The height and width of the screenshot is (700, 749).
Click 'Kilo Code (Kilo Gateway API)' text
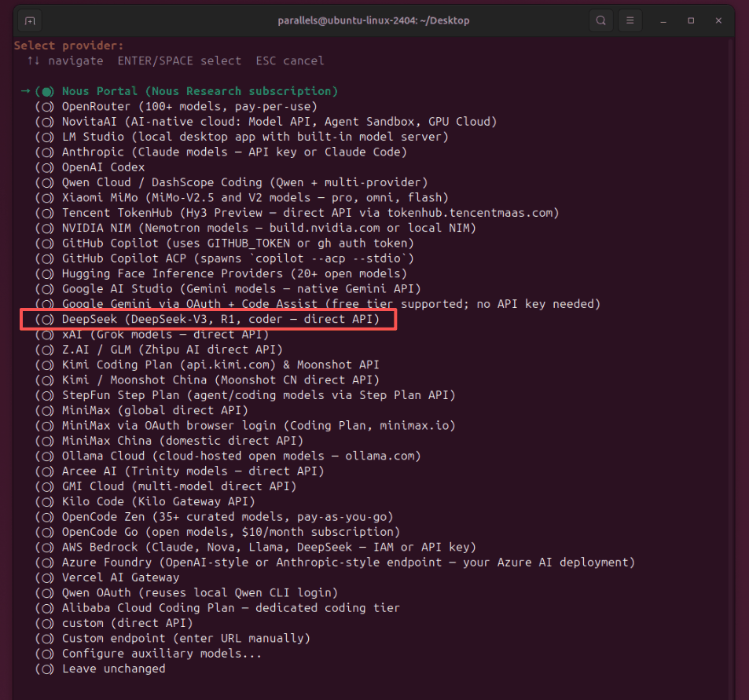coord(159,501)
